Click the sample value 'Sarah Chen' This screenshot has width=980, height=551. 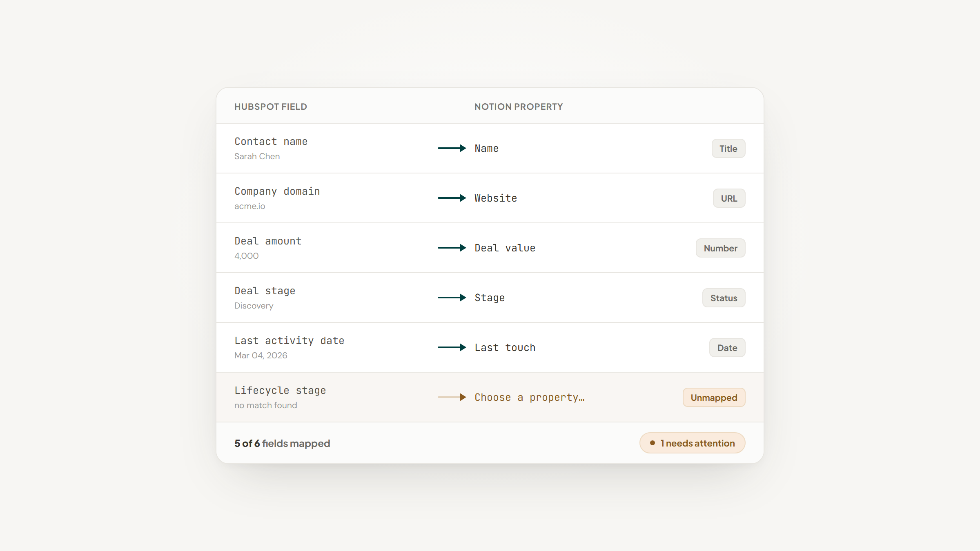(x=257, y=156)
